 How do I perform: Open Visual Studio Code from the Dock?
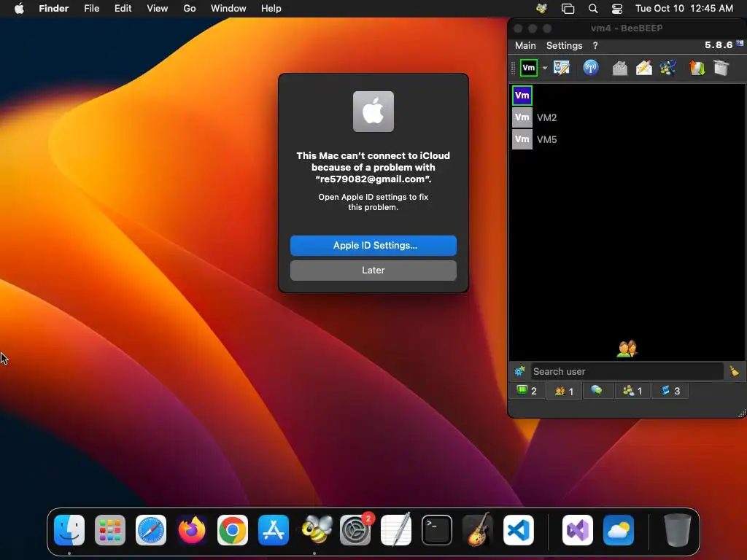coord(519,530)
